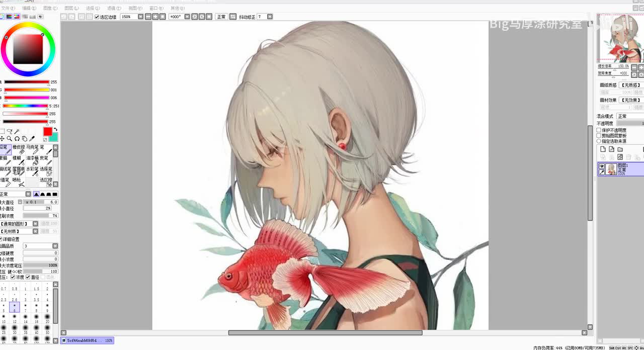This screenshot has height=350, width=644.
Task: Click the flip canvas horizontally button
Action: tap(233, 17)
